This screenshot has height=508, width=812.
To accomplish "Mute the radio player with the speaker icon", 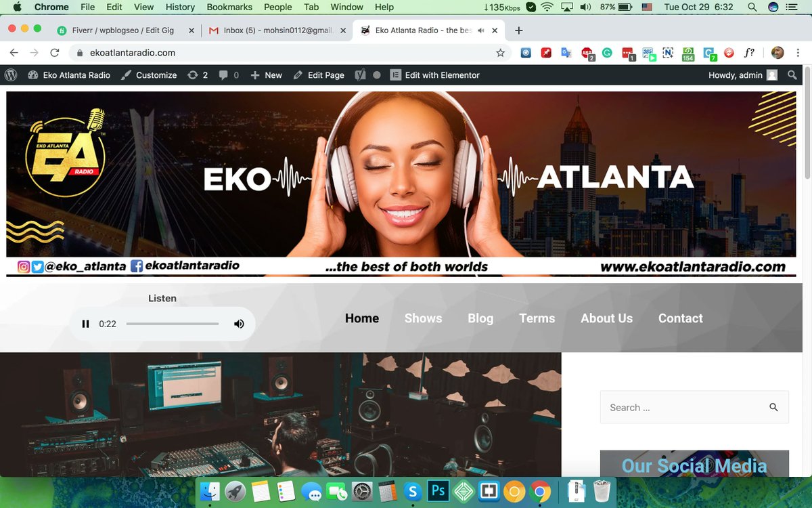I will (239, 324).
